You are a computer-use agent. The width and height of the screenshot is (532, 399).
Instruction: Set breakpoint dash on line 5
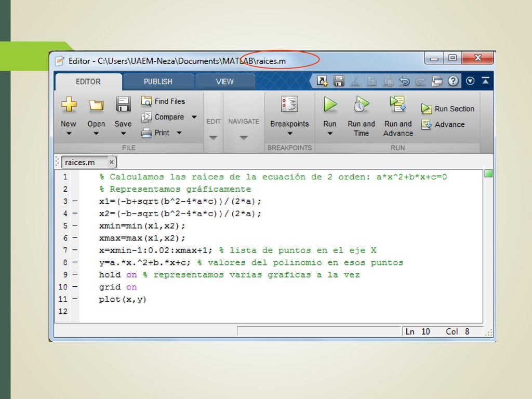(75, 225)
